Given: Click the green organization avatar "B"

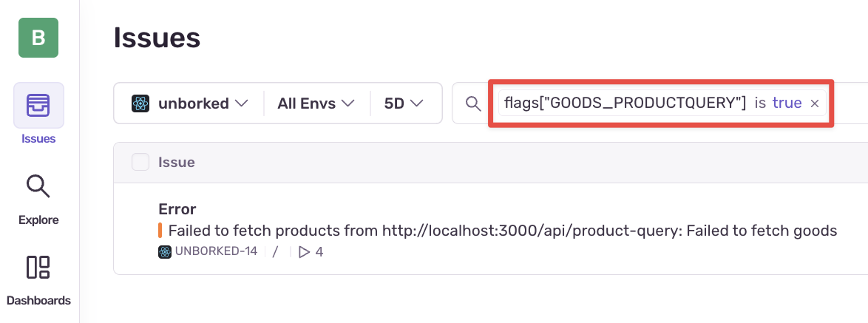Looking at the screenshot, I should [x=38, y=38].
